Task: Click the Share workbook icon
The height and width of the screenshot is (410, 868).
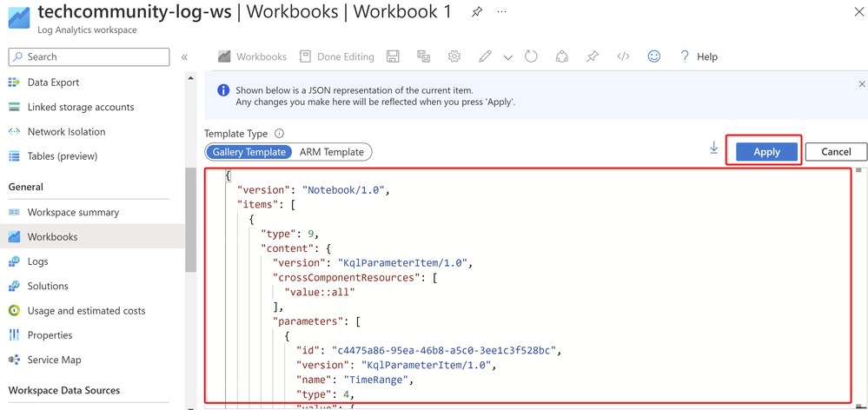Action: point(562,56)
